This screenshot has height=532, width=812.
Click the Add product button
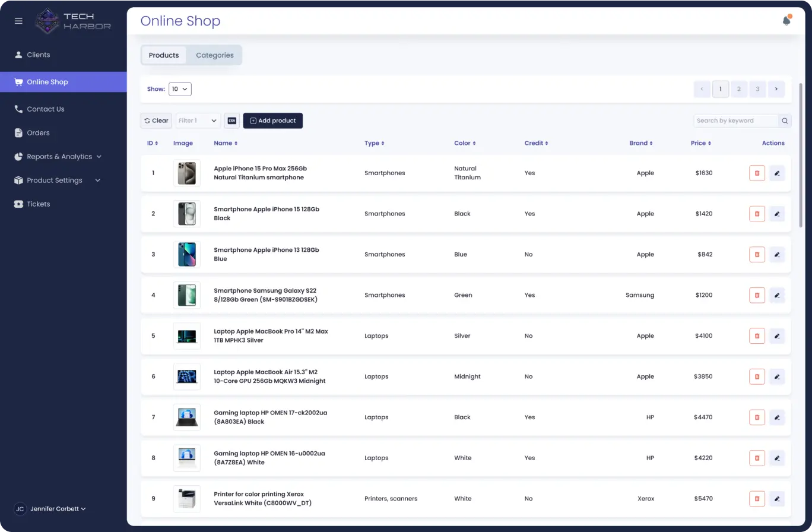(273, 121)
